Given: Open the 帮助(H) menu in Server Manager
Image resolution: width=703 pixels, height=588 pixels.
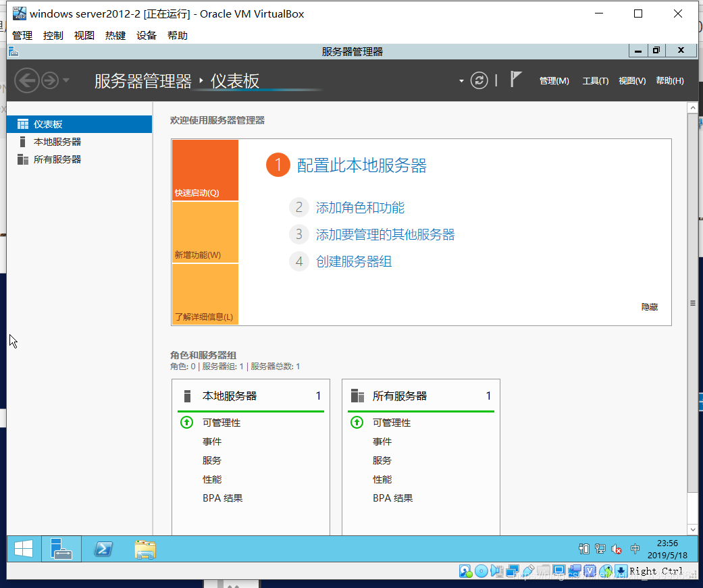Looking at the screenshot, I should tap(670, 80).
